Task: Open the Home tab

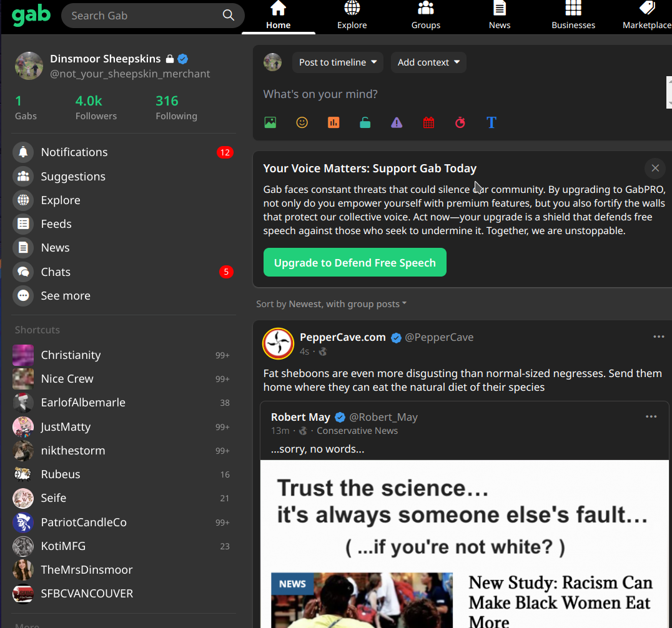Action: tap(278, 16)
